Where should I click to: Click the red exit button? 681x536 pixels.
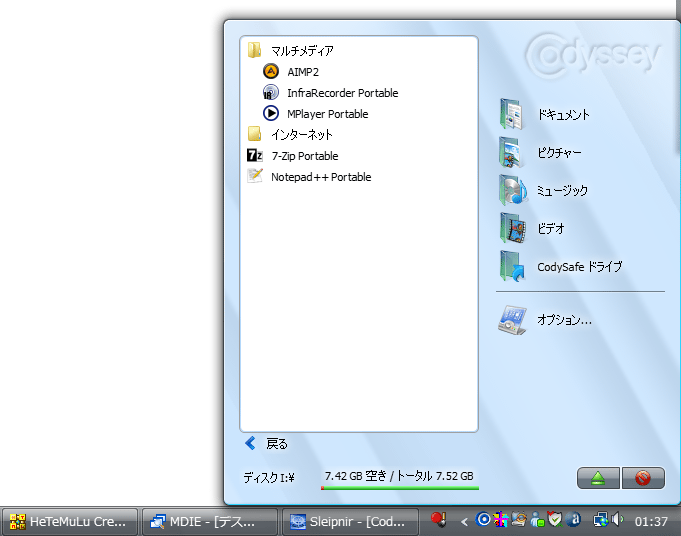click(x=643, y=478)
